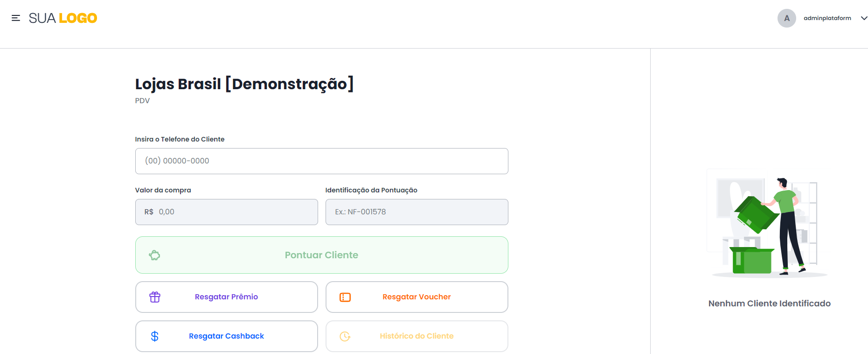
Task: Click the gift icon for Resgatar Prêmio
Action: coord(155,297)
